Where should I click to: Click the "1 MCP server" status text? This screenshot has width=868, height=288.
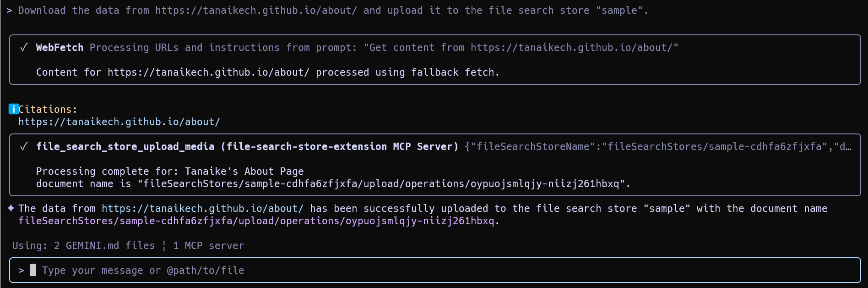[x=208, y=246]
